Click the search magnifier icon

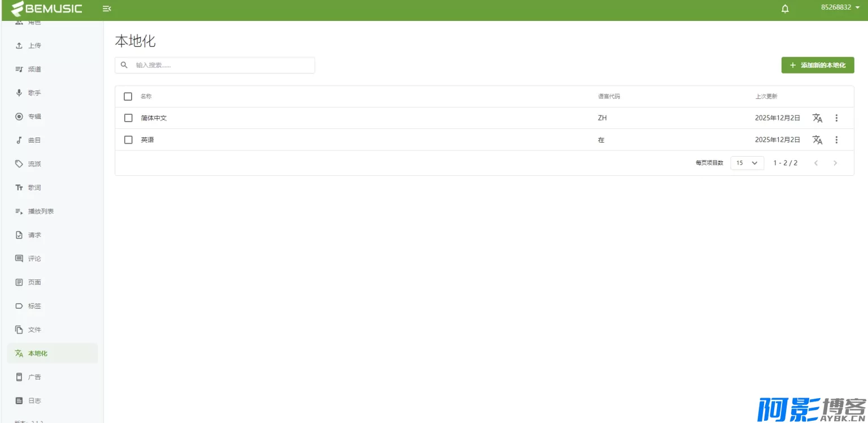click(x=124, y=65)
